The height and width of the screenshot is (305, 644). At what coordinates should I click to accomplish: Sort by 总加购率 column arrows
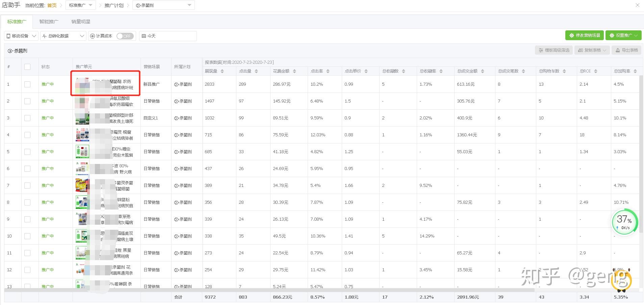click(x=635, y=71)
